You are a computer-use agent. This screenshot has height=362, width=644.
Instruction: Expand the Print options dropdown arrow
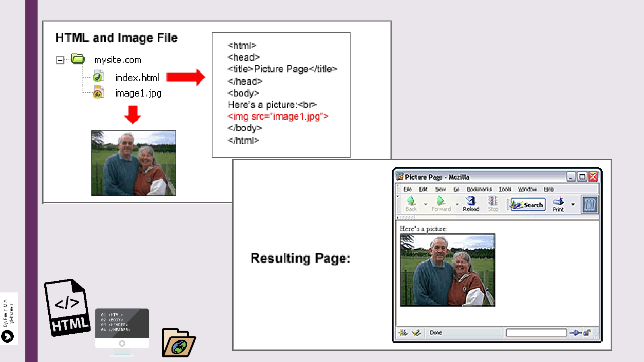(x=573, y=204)
